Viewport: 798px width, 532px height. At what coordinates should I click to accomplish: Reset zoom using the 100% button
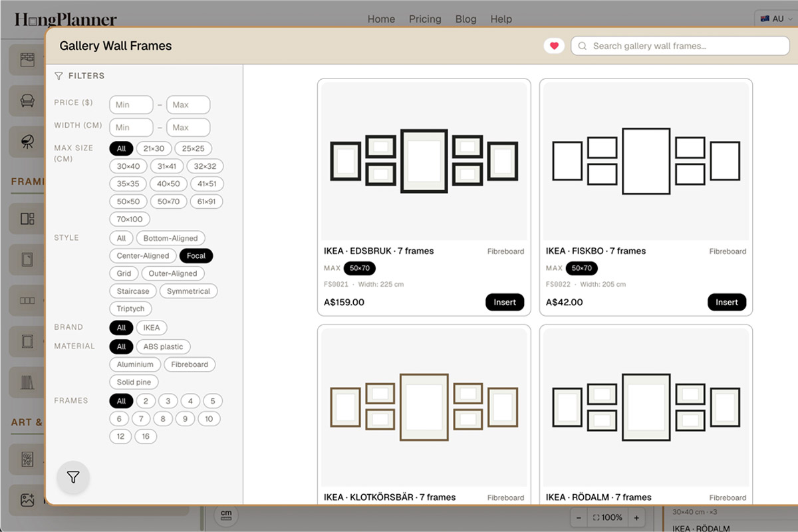click(607, 517)
